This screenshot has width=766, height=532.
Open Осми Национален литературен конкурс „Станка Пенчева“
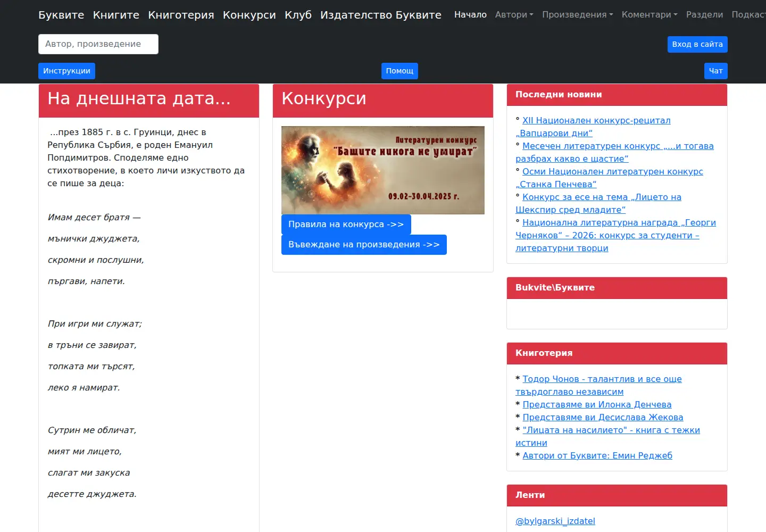[x=609, y=178]
